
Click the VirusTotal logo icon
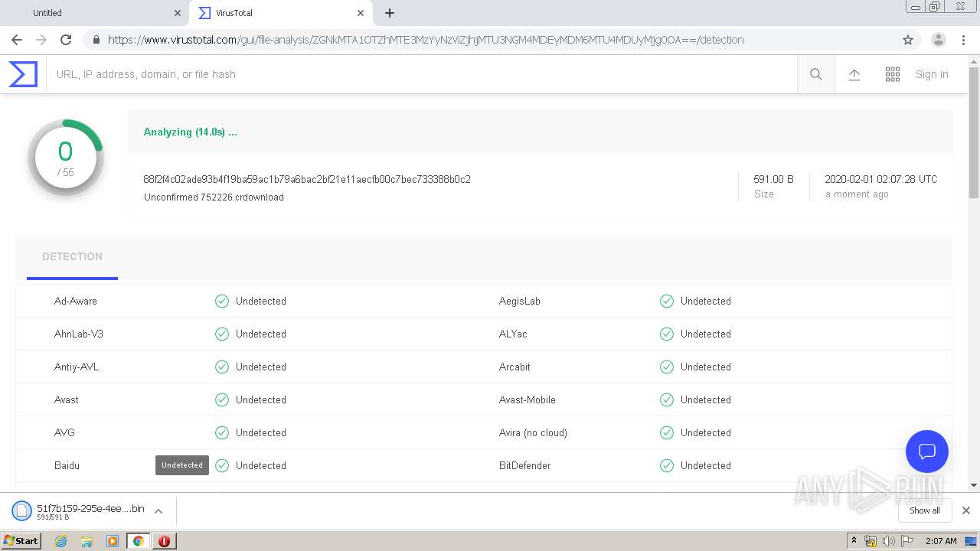click(23, 74)
